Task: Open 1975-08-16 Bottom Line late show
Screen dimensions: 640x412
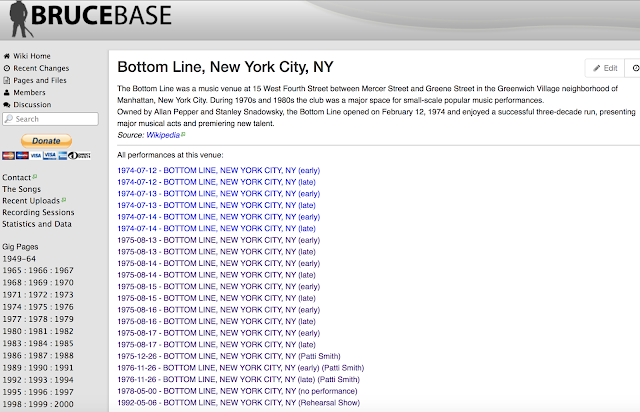Action: [216, 322]
